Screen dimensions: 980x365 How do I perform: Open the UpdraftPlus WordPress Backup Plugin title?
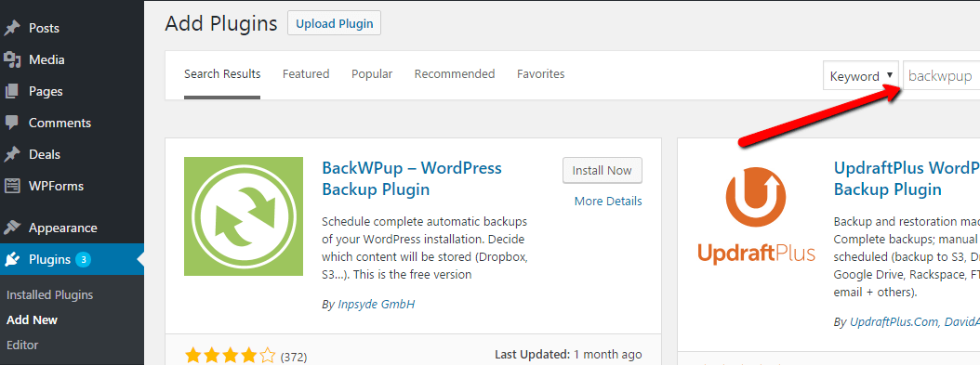907,178
